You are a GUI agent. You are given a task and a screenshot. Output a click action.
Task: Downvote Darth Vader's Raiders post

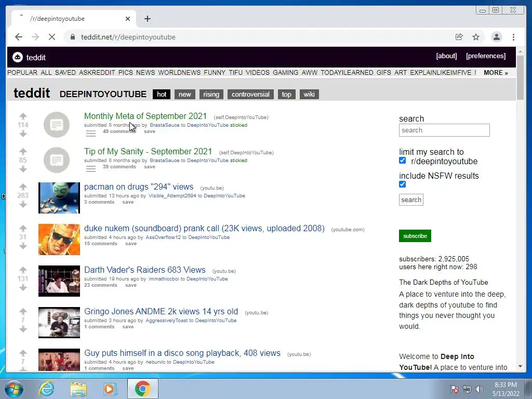(x=23, y=287)
